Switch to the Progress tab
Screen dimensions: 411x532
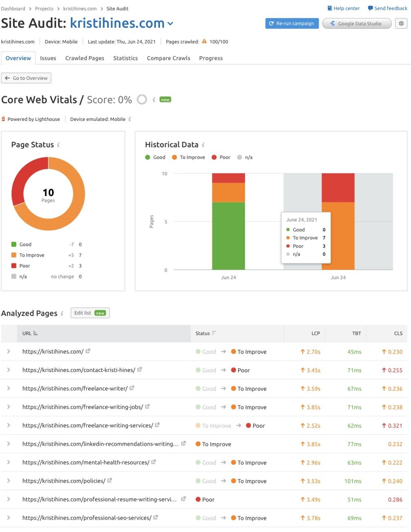211,58
